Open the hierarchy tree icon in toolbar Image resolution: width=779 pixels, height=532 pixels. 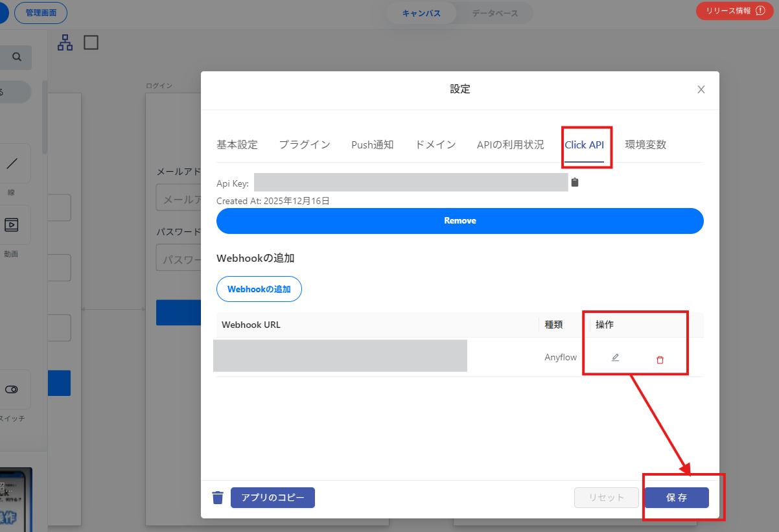pyautogui.click(x=65, y=43)
